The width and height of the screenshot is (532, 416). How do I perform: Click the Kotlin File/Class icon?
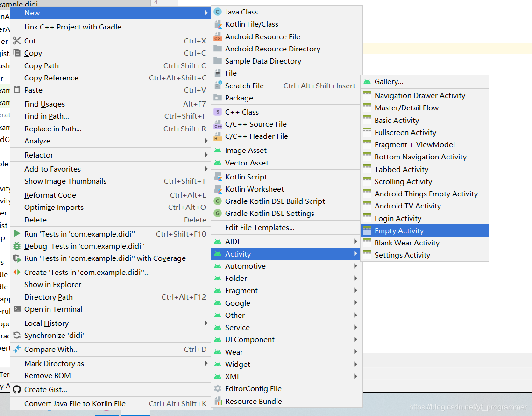pos(218,24)
